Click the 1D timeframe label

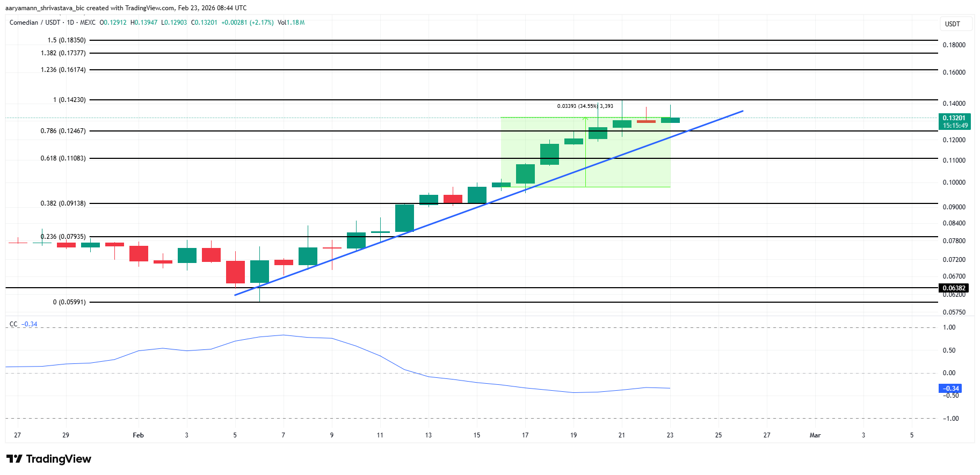[70, 23]
